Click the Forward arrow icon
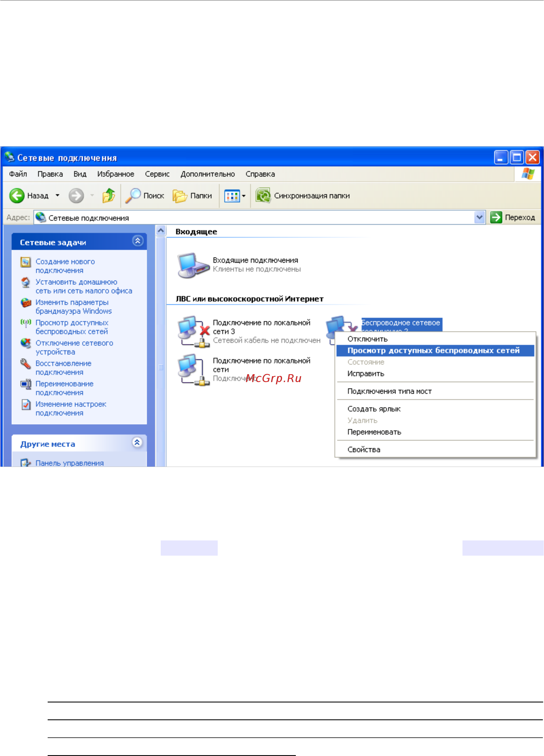544x756 pixels. tap(76, 196)
